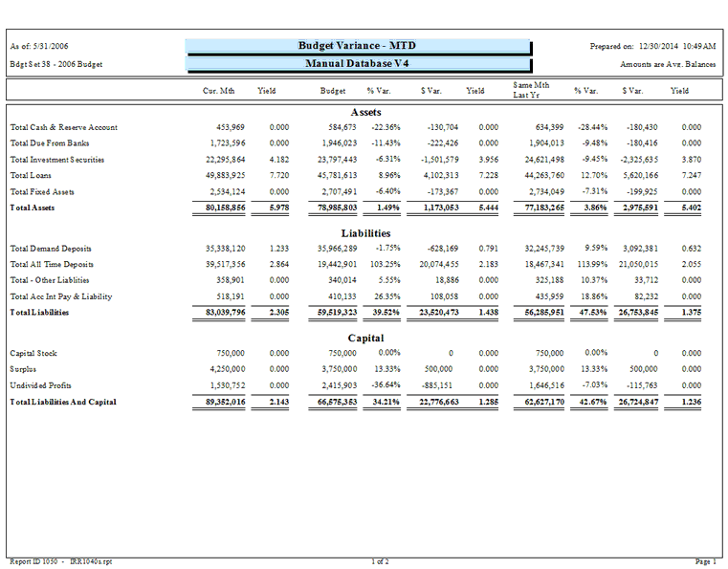Viewport: 728px width, 569px height.
Task: Select the Total Demand Deposits row label
Action: (x=52, y=248)
